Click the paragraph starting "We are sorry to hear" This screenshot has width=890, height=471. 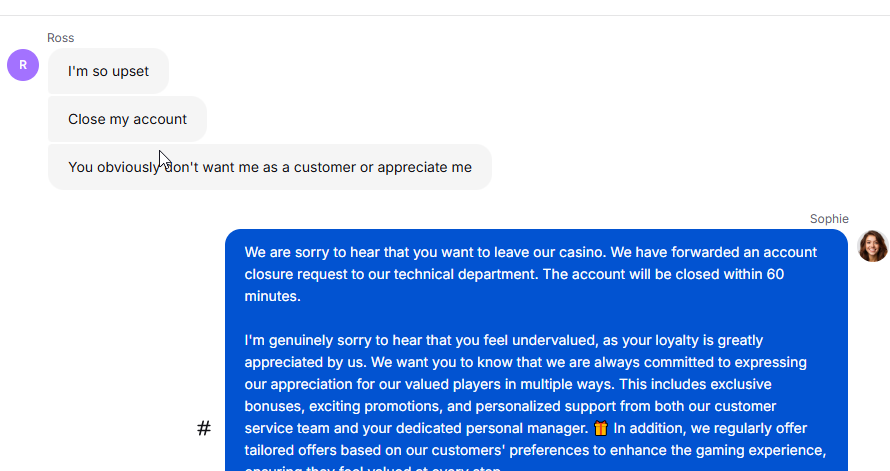point(531,274)
